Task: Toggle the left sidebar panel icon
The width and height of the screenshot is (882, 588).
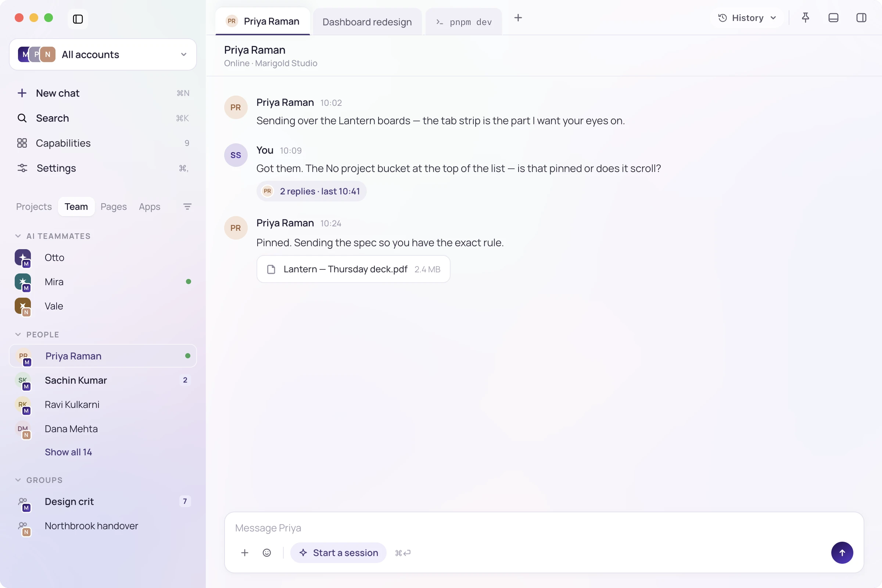Action: [x=78, y=19]
